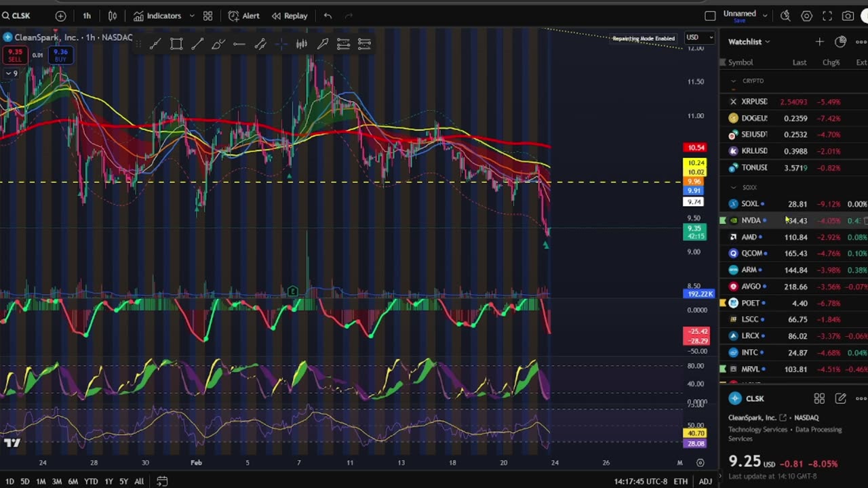The height and width of the screenshot is (488, 868).
Task: Select the NVDA watchlist row
Action: click(x=793, y=220)
